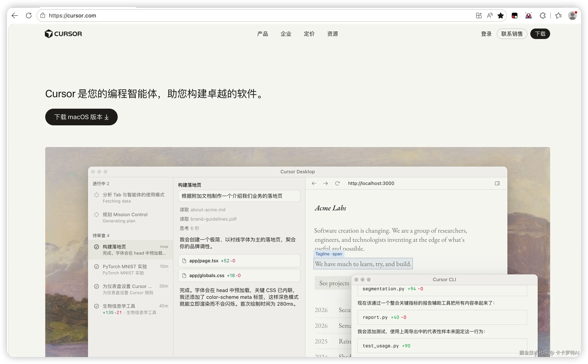The width and height of the screenshot is (588, 364).
Task: Open the Favorites list icon
Action: point(558,16)
